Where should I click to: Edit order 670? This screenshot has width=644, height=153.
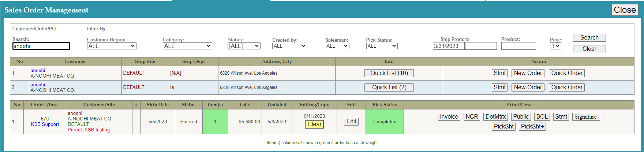351,122
